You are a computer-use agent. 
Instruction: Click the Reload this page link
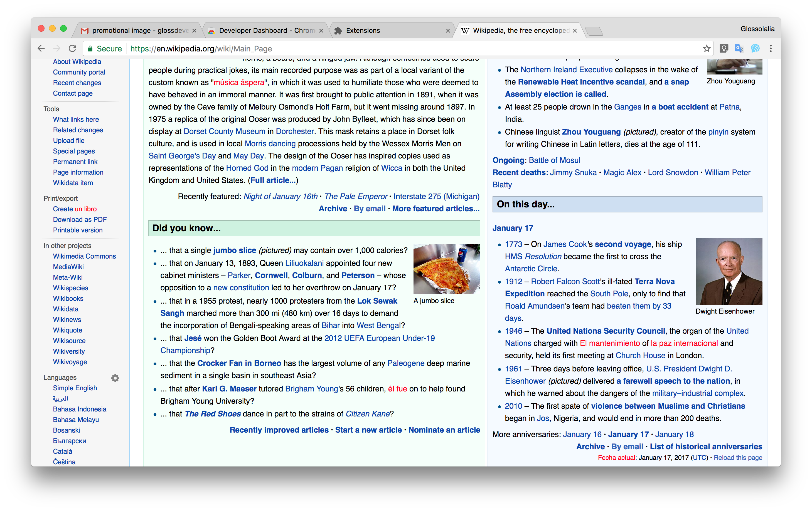pyautogui.click(x=738, y=457)
